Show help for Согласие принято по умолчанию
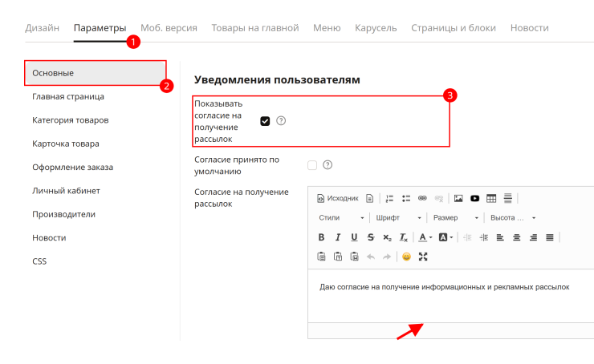Viewport: 594px width, 364px height. click(x=328, y=165)
